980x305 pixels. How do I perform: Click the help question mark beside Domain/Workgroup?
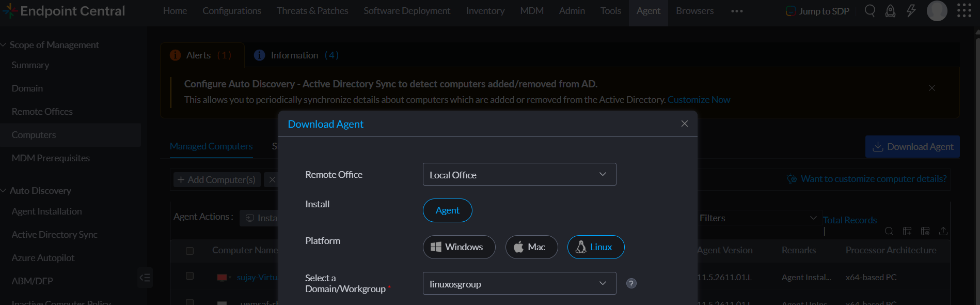(631, 283)
